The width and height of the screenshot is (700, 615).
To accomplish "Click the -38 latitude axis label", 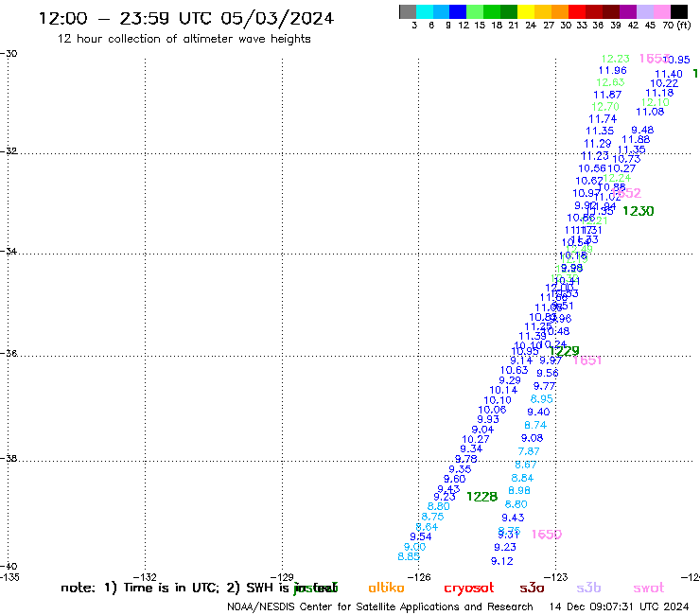I will pyautogui.click(x=9, y=459).
